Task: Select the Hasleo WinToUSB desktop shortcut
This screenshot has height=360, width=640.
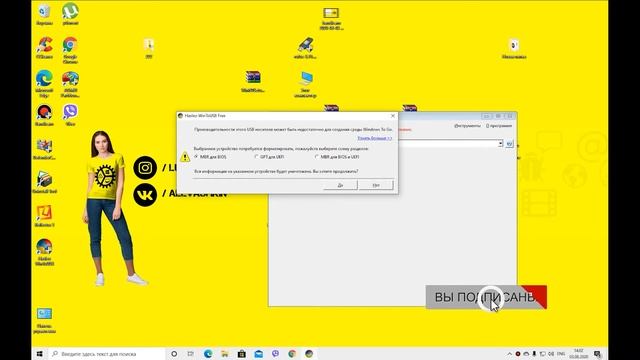Action: (x=44, y=252)
